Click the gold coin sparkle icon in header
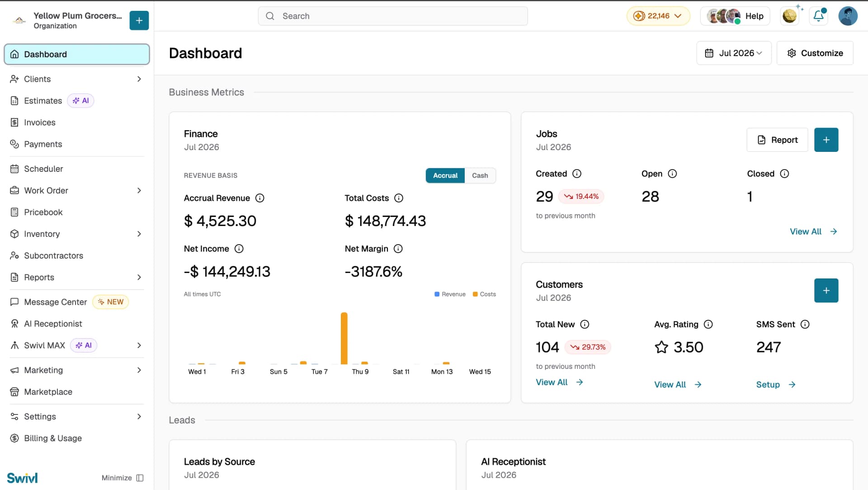Screen dimensions: 868x490 (x=790, y=16)
